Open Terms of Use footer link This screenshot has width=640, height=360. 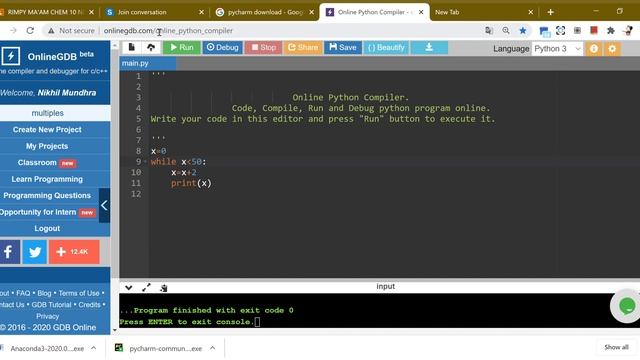tap(79, 293)
